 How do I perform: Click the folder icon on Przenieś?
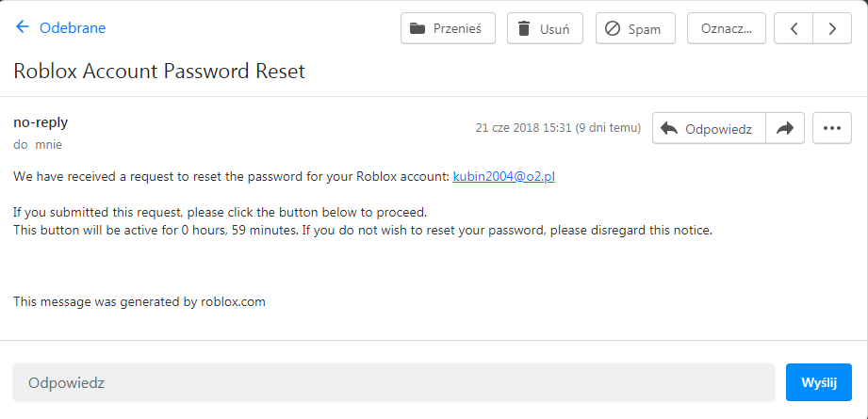pos(418,28)
